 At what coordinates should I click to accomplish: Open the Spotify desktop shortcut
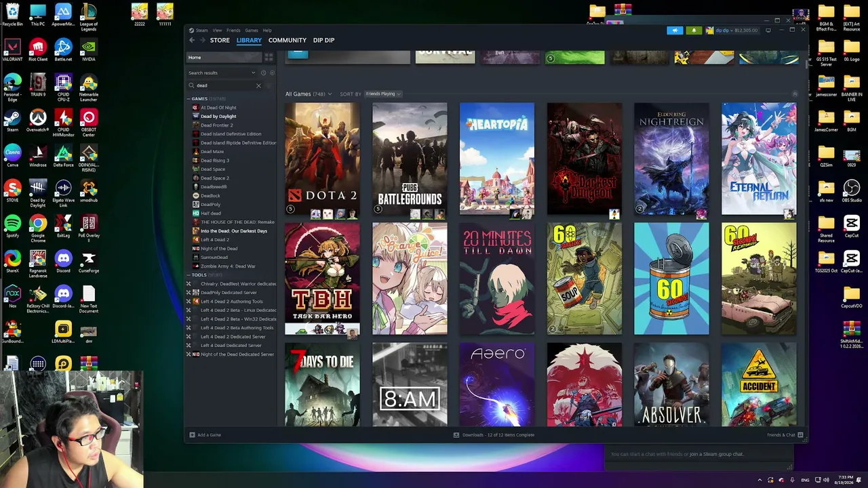12,226
